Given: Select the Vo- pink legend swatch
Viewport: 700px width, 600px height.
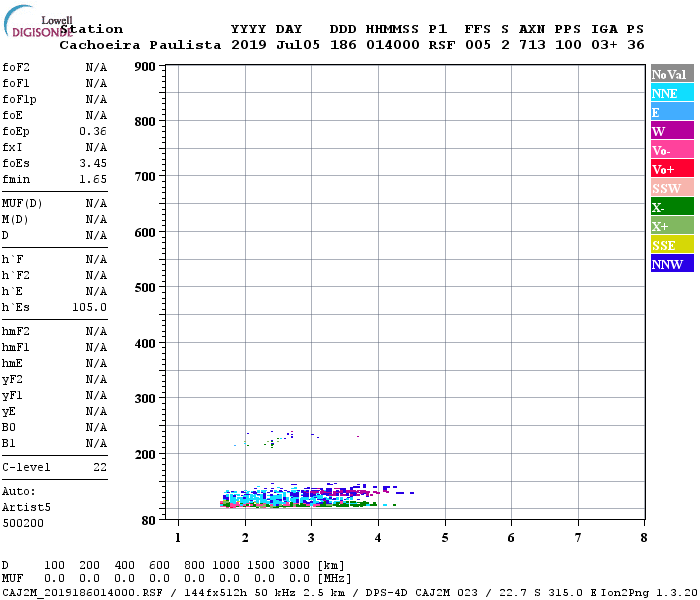Looking at the screenshot, I should [x=672, y=150].
